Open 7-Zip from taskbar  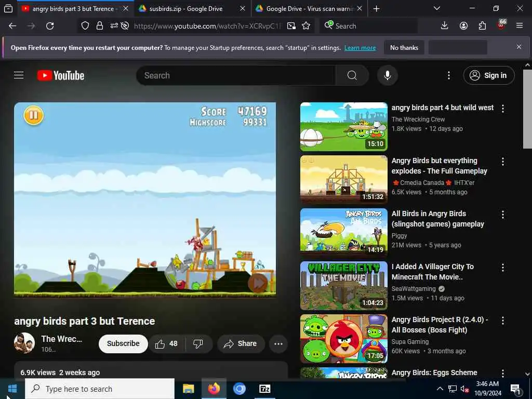tap(264, 389)
